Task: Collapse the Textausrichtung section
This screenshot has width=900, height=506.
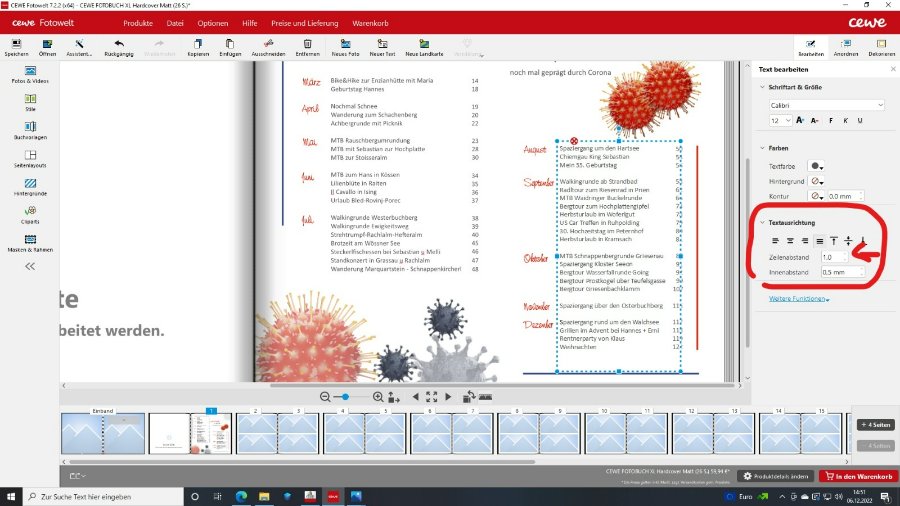Action: (761, 221)
